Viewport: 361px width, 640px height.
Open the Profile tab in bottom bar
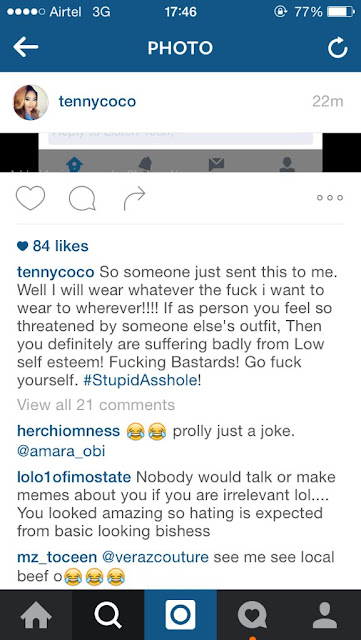point(325,615)
